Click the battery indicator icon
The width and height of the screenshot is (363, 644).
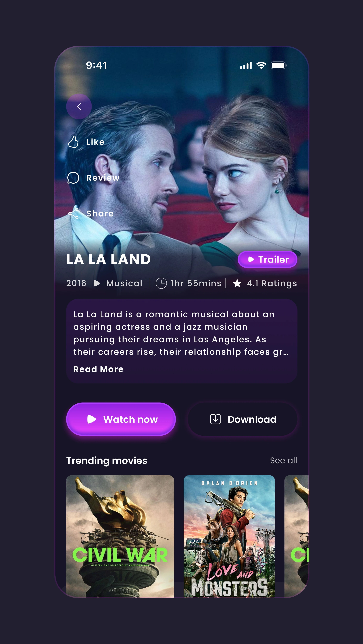(279, 65)
